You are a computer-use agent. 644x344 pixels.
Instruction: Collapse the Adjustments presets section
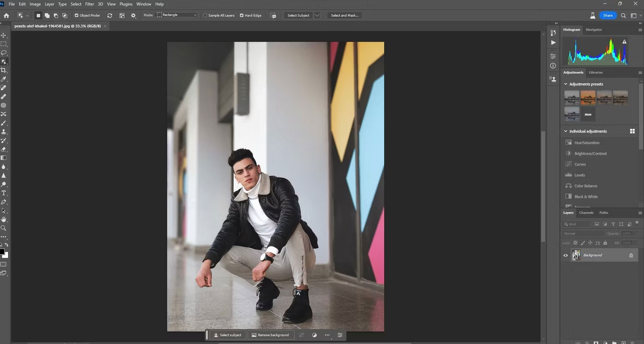point(566,84)
